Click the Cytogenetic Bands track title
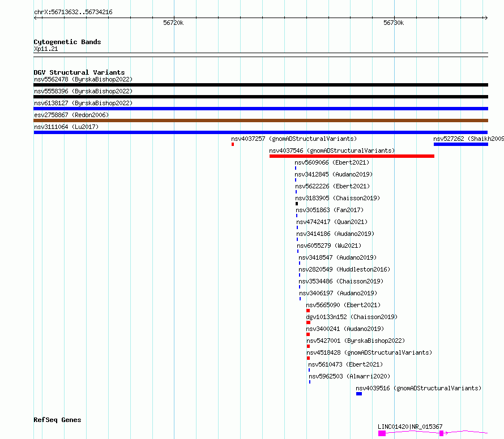 67,42
